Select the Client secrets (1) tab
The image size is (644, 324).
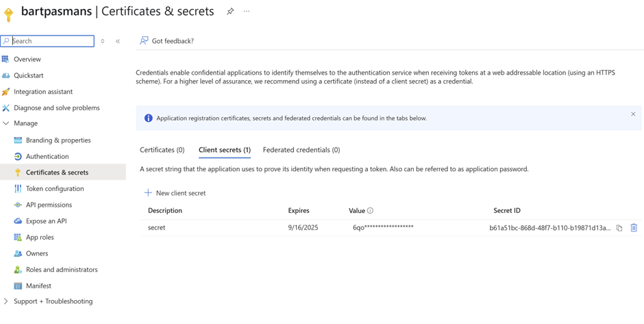click(225, 150)
